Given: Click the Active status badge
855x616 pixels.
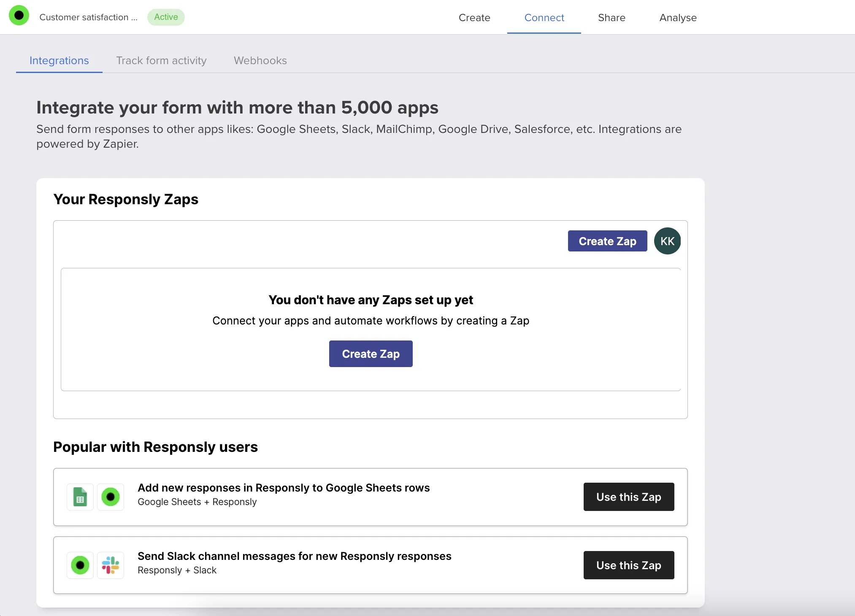Looking at the screenshot, I should click(x=166, y=17).
